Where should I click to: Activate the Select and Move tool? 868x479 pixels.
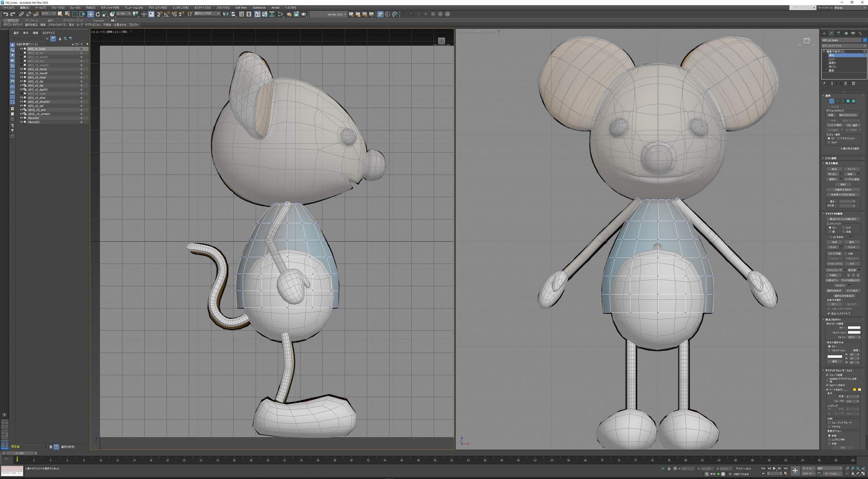[91, 14]
